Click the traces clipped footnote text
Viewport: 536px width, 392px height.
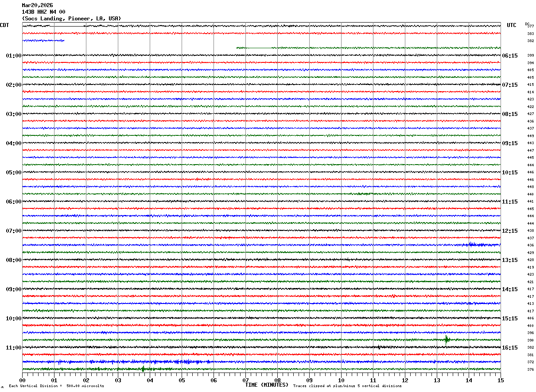347,386
